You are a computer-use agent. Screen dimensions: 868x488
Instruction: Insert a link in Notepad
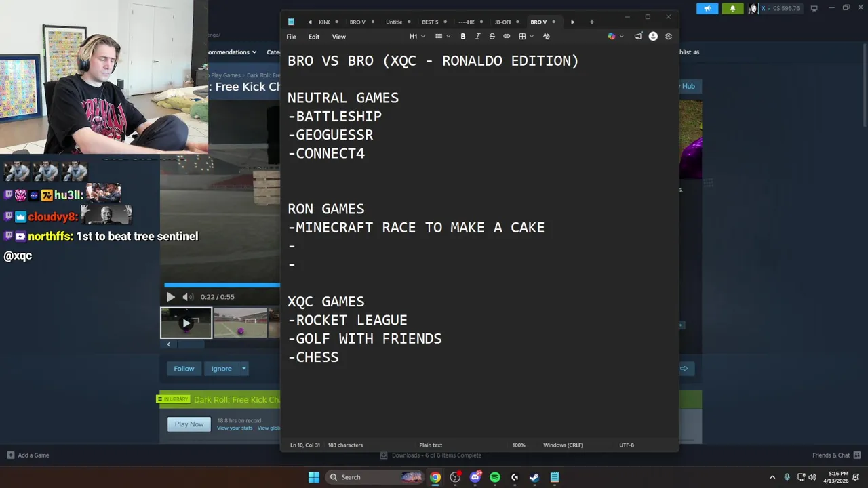click(x=507, y=36)
